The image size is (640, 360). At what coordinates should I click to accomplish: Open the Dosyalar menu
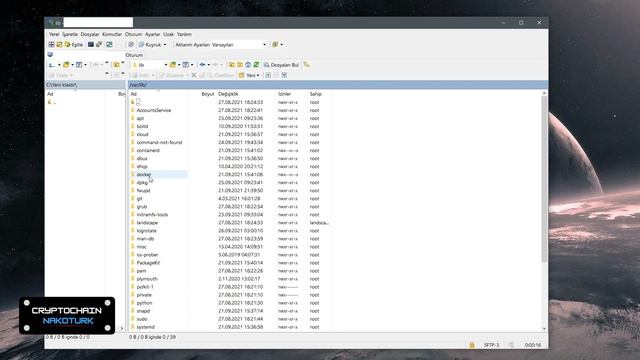(90, 34)
